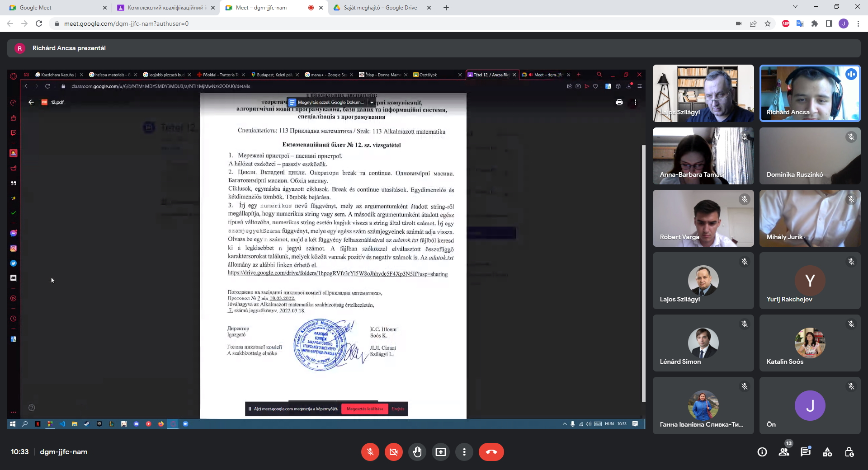Raise hand in the meeting
Viewport: 868px width, 470px height.
[417, 452]
